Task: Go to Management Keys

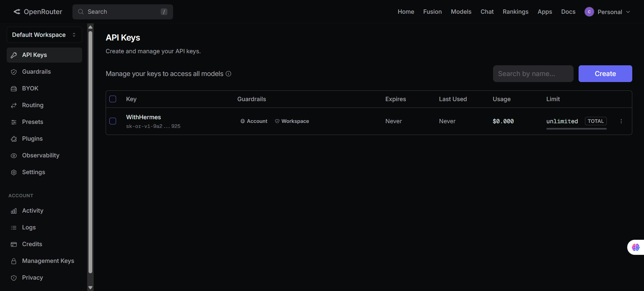Action: [44, 261]
